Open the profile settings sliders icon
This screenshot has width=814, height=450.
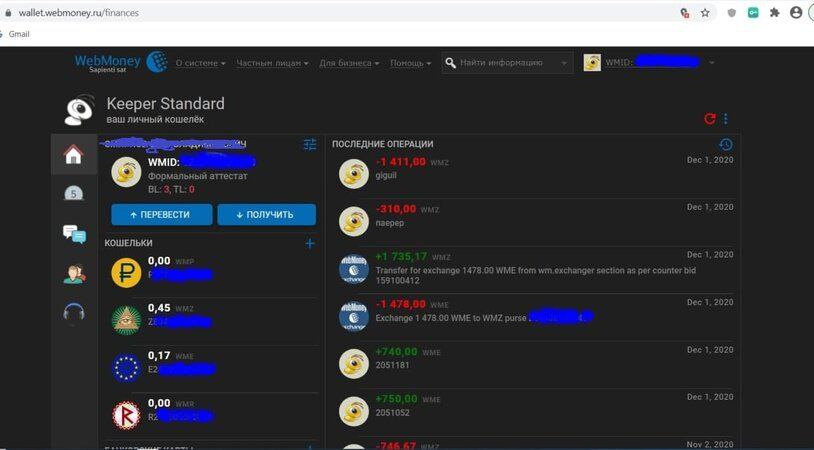pyautogui.click(x=309, y=144)
